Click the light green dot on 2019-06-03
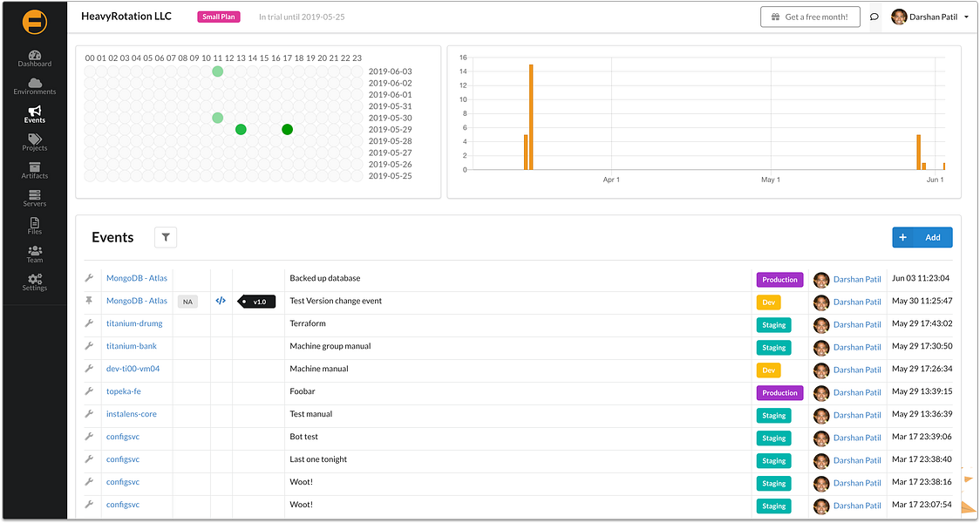 click(x=217, y=71)
